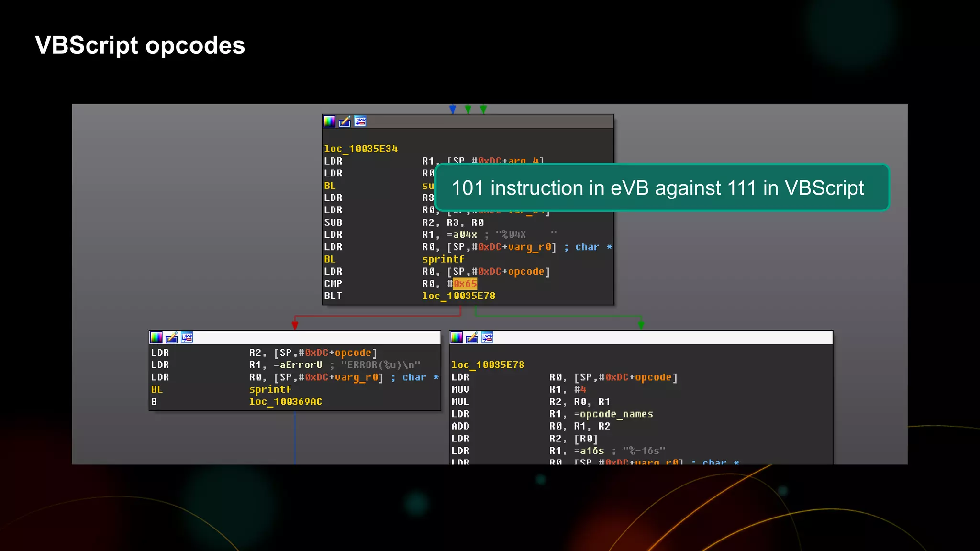Click sprintf call in the top node

pos(443,259)
